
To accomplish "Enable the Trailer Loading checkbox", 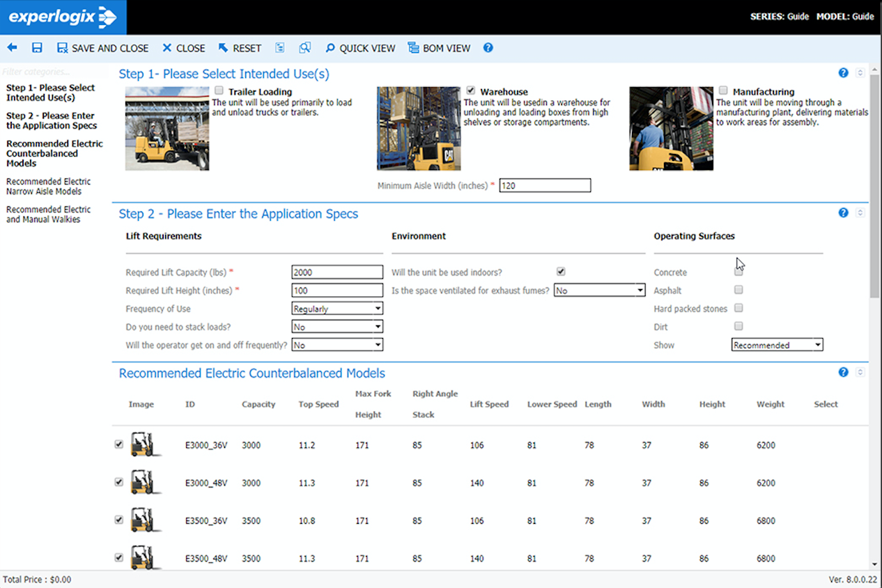I will [219, 91].
